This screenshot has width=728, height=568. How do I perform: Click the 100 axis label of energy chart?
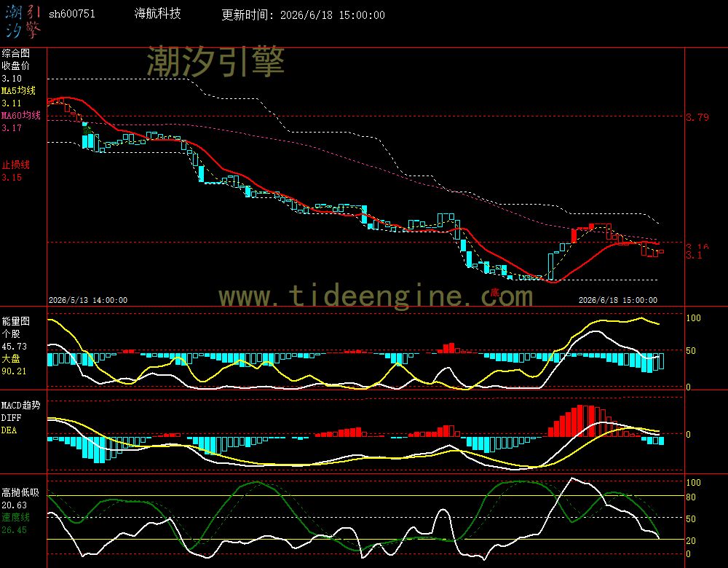click(693, 318)
